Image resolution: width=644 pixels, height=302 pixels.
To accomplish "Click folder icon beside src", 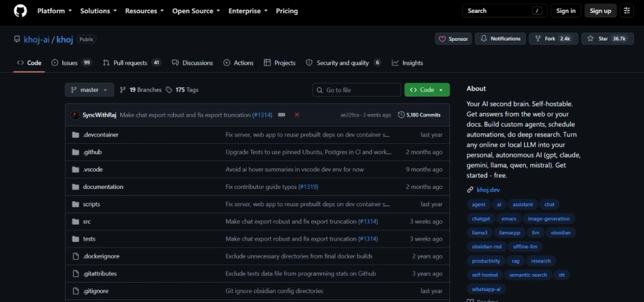I will click(x=76, y=221).
